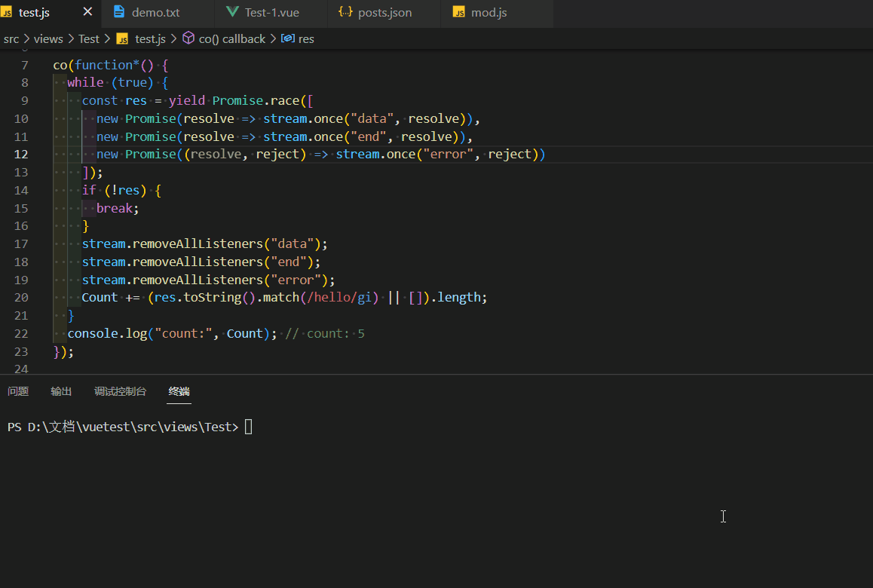
Task: Click the terminal prompt input cursor
Action: (248, 427)
